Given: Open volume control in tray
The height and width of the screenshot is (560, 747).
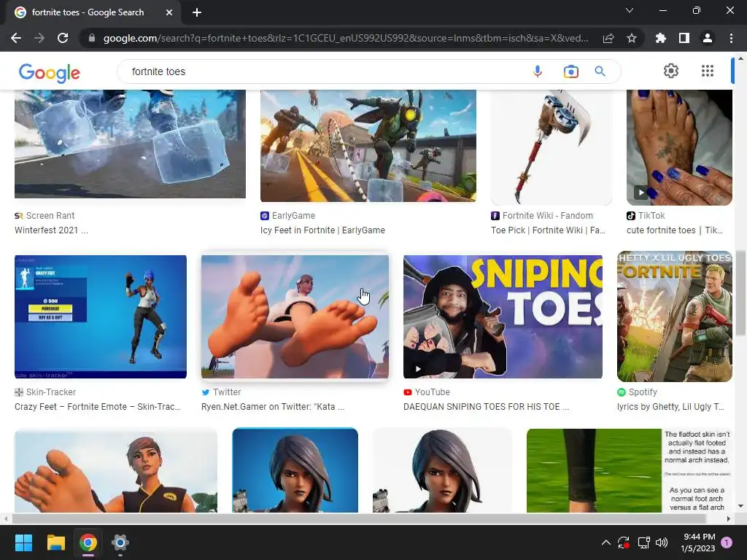Looking at the screenshot, I should point(661,542).
